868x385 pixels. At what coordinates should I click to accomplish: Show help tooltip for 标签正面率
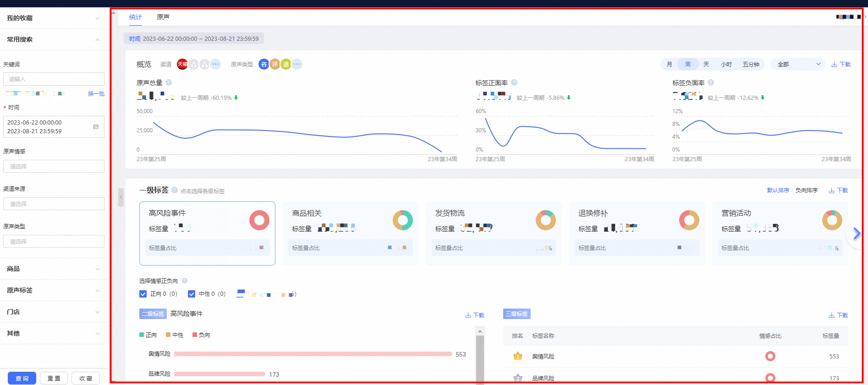click(x=514, y=83)
